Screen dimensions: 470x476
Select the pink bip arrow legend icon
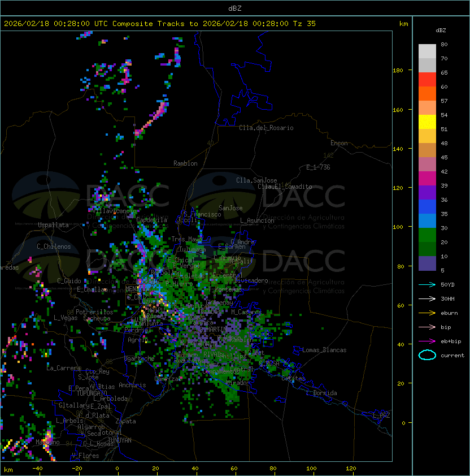pos(427,327)
